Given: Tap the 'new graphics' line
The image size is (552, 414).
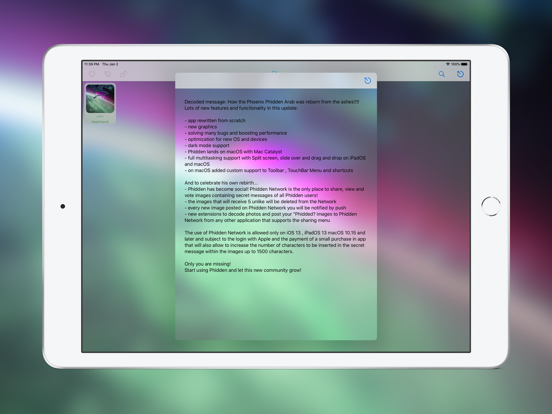Looking at the screenshot, I should 201,127.
